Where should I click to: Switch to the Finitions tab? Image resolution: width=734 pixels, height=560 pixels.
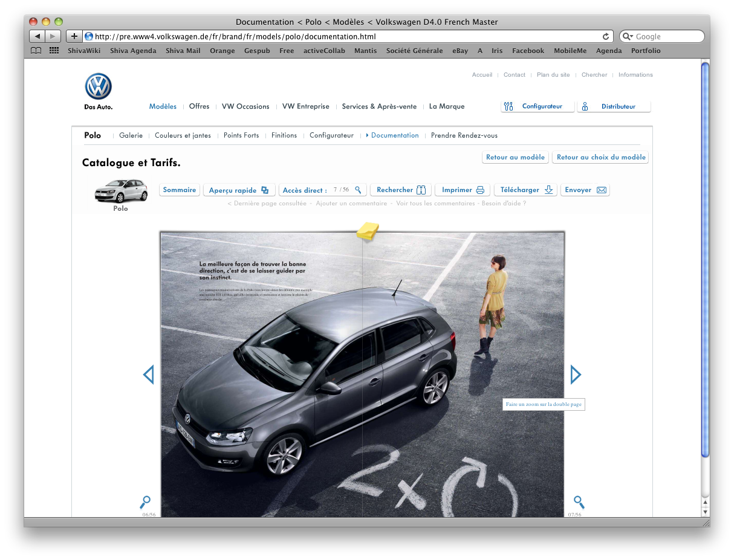click(284, 135)
